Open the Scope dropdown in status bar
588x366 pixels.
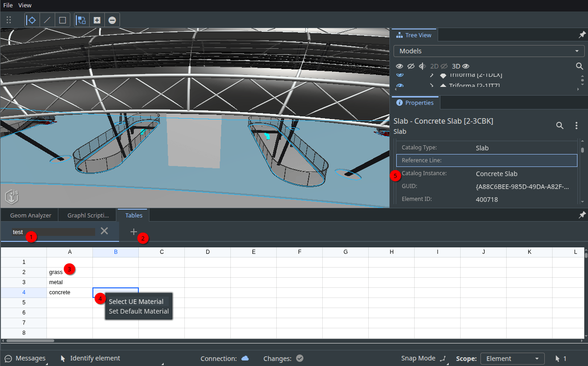pos(512,358)
